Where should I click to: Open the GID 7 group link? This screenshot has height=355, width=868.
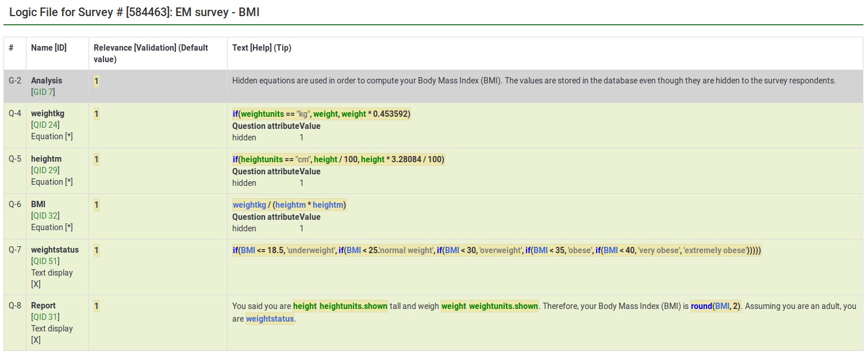coord(44,92)
